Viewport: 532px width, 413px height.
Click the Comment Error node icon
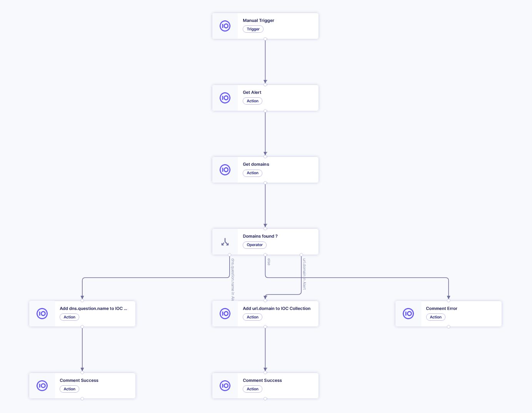[408, 314]
